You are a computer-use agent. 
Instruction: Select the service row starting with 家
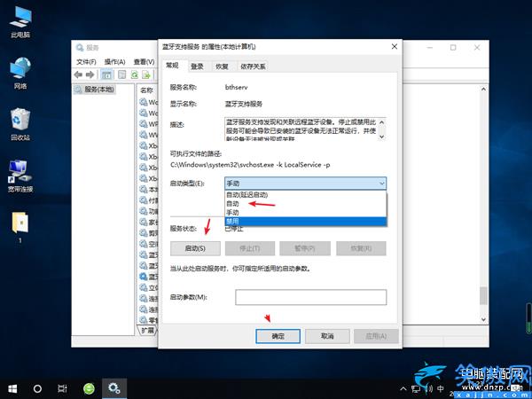(x=149, y=222)
